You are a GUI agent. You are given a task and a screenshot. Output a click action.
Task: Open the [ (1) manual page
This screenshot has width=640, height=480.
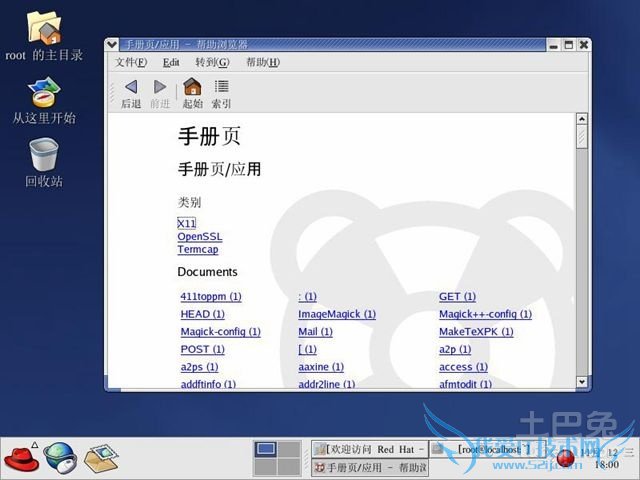point(307,349)
